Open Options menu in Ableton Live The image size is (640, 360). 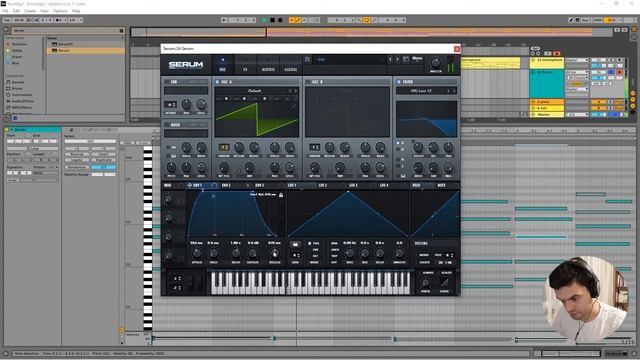tap(60, 11)
